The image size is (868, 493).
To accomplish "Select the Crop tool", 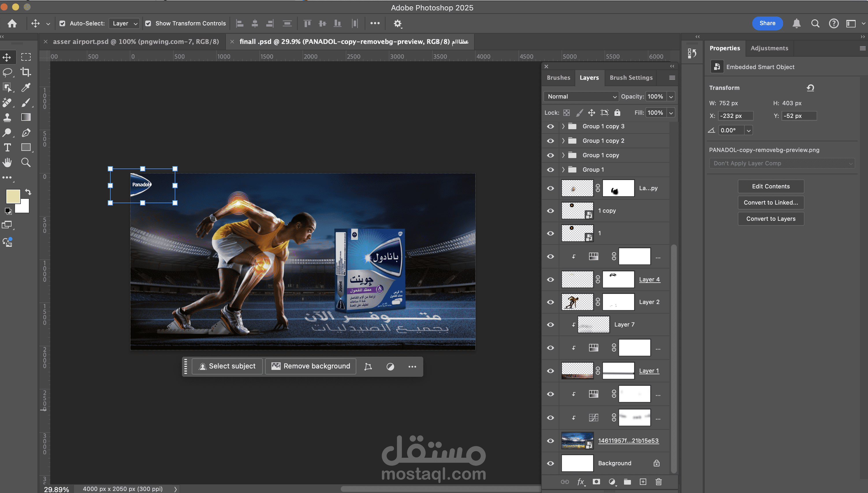I will 26,72.
